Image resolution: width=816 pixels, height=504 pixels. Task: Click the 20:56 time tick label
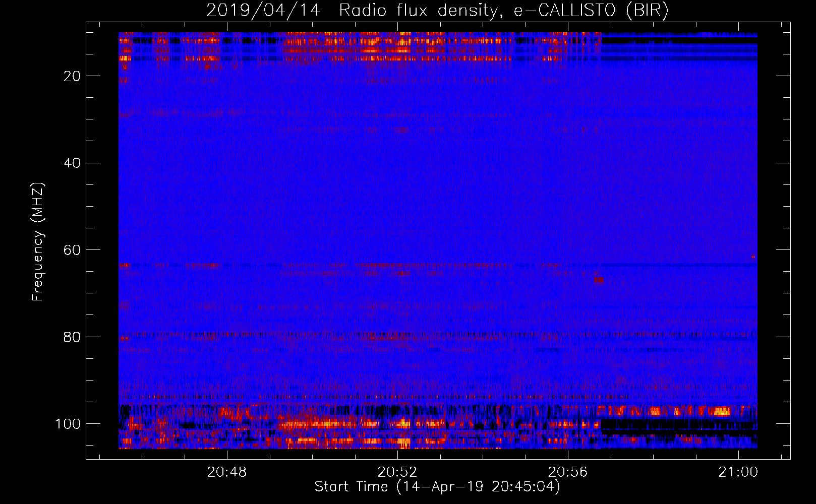point(568,472)
